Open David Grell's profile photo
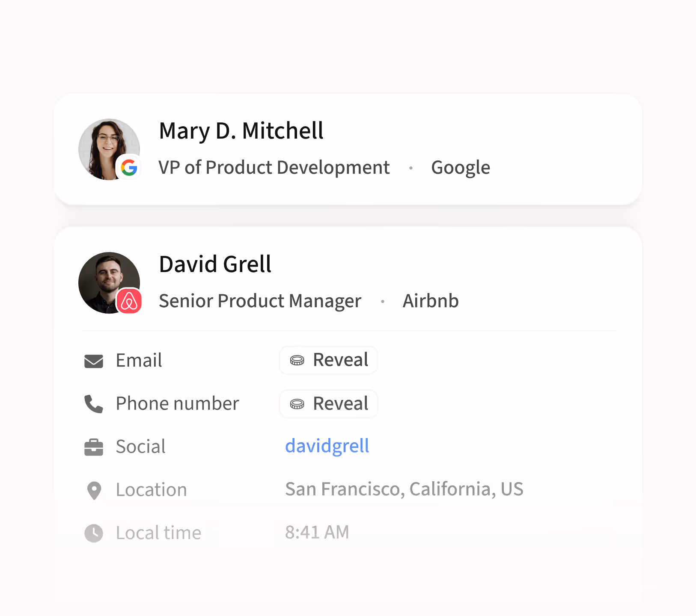 click(x=109, y=283)
